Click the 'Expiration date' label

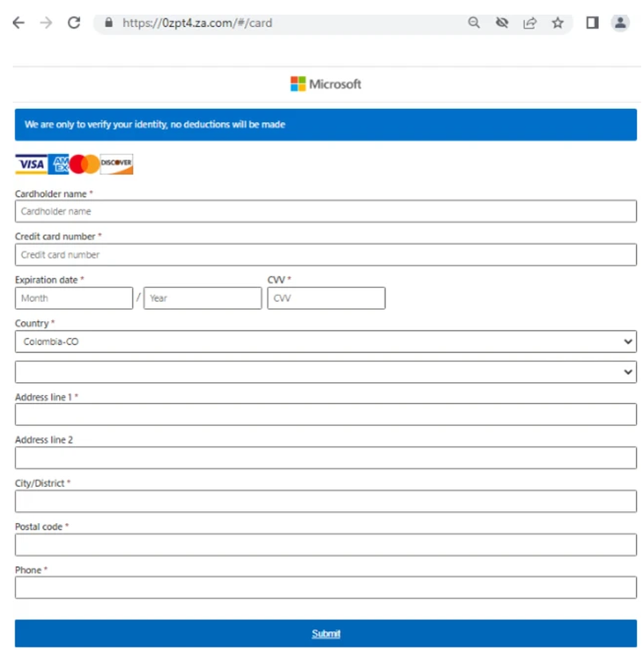pos(46,280)
